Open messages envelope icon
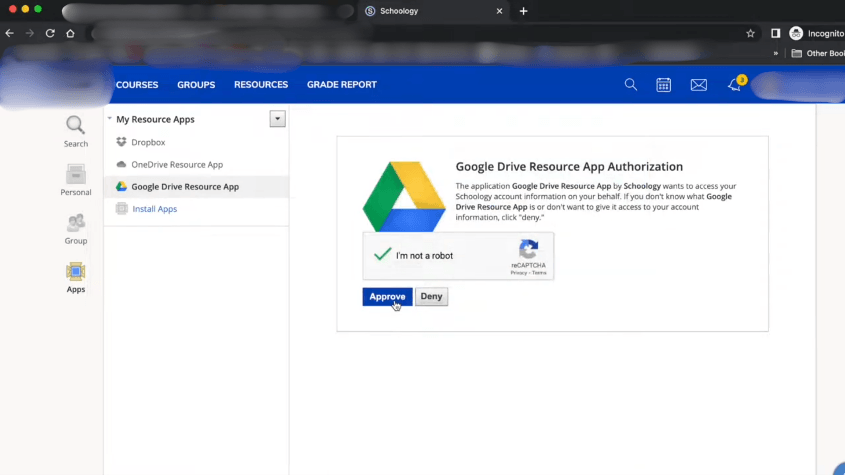This screenshot has width=845, height=475. click(x=698, y=85)
